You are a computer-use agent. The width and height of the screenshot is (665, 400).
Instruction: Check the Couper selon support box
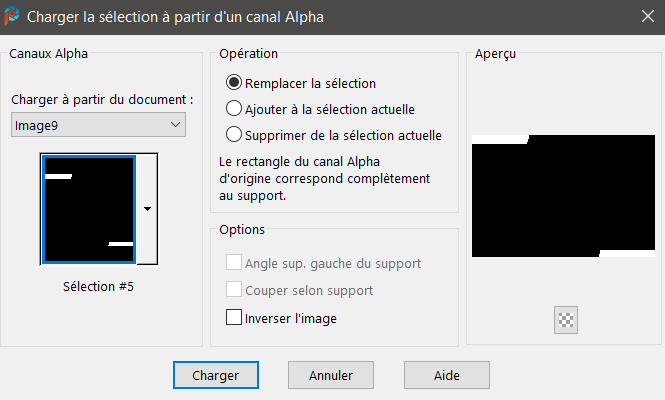(235, 290)
